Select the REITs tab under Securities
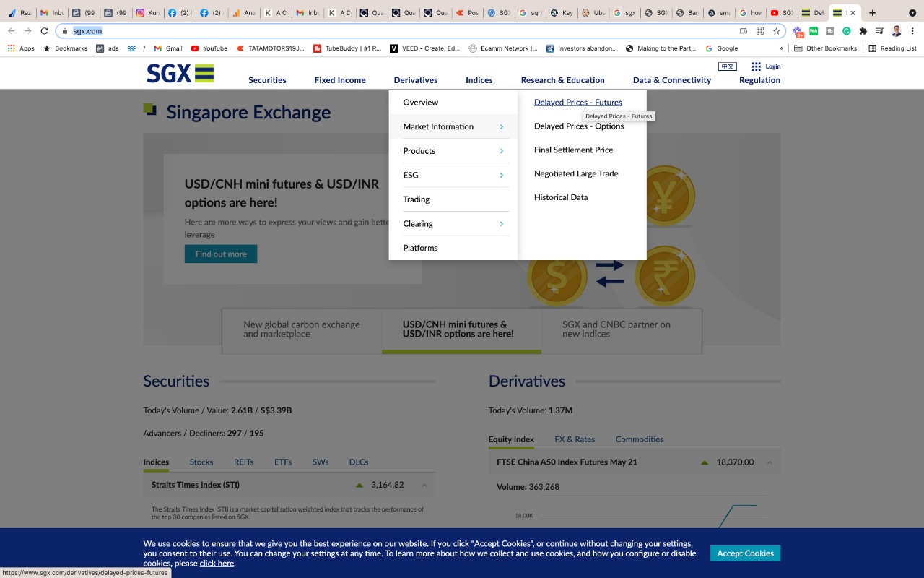924x578 pixels. tap(243, 462)
